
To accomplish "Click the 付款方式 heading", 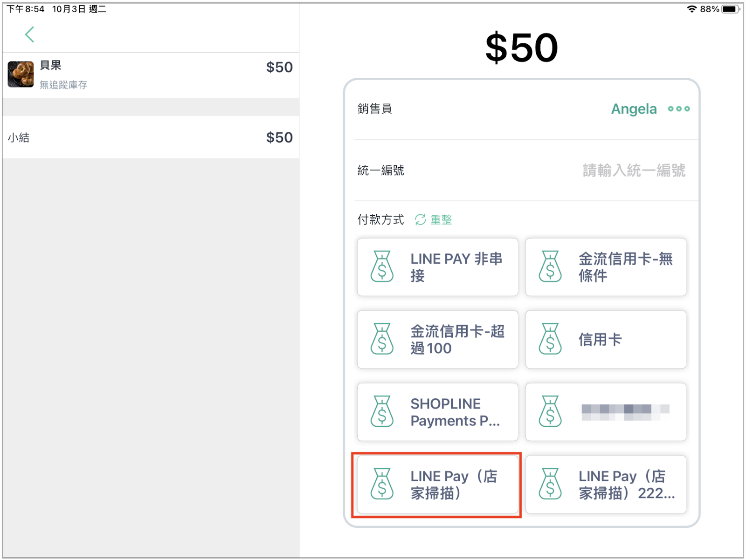I will (x=380, y=219).
